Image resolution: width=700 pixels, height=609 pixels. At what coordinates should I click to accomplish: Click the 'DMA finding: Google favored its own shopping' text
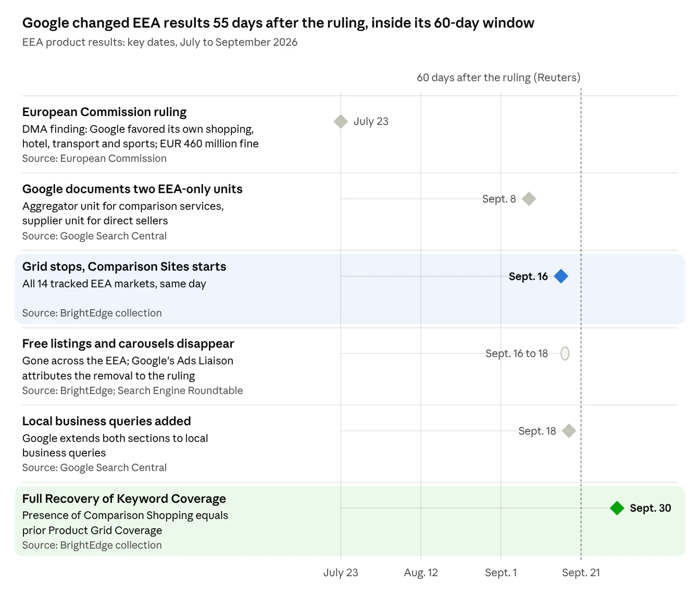[x=138, y=129]
